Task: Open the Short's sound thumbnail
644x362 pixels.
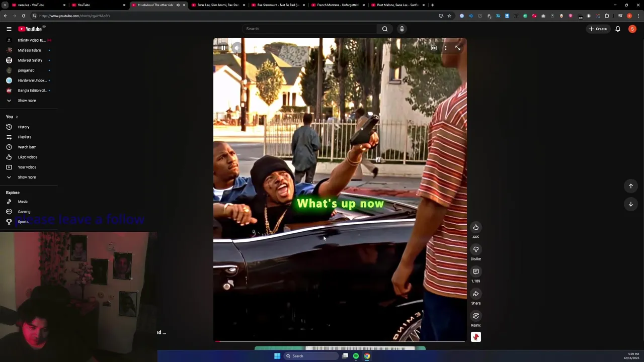Action: click(x=476, y=337)
